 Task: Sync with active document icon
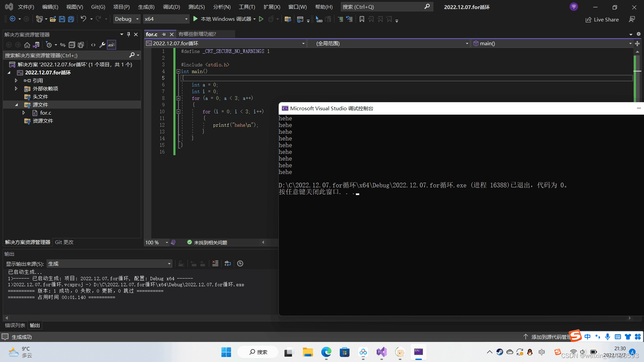(63, 45)
